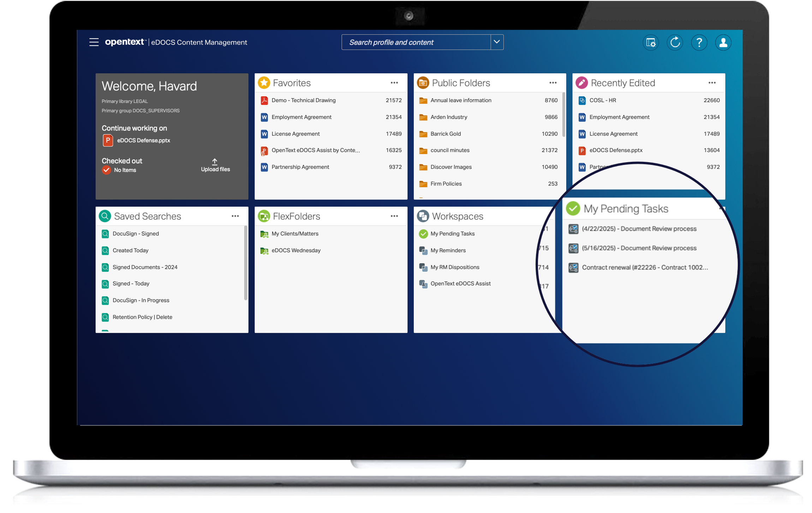Click PDF icon of Demo - Technical Drawing
Viewport: 812px width, 513px height.
click(x=264, y=100)
